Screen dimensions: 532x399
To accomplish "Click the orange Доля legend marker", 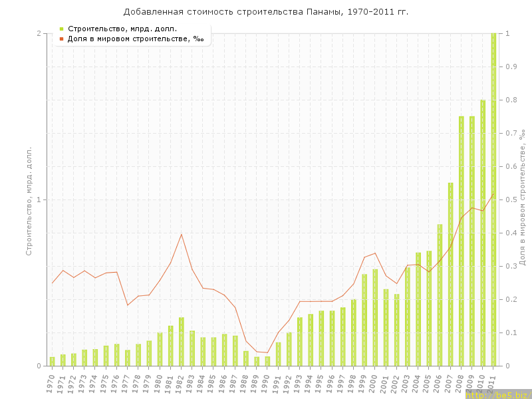I will point(61,39).
